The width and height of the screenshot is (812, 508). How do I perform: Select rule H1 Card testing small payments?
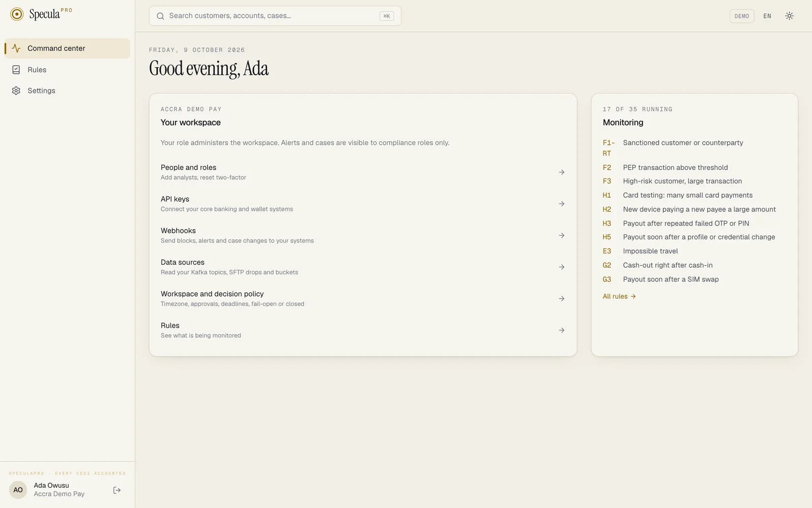click(694, 195)
